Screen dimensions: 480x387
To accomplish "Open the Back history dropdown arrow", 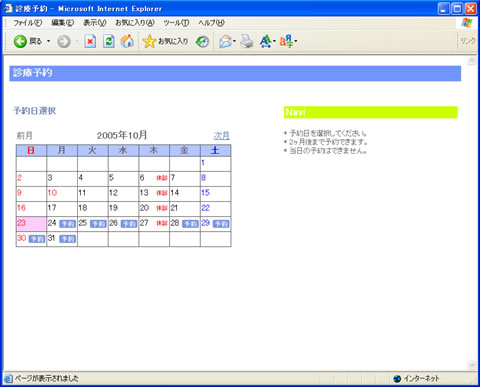I will (48, 41).
